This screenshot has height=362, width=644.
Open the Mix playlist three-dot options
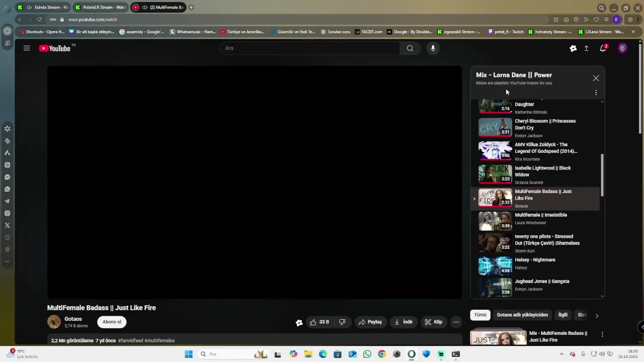pos(596,93)
